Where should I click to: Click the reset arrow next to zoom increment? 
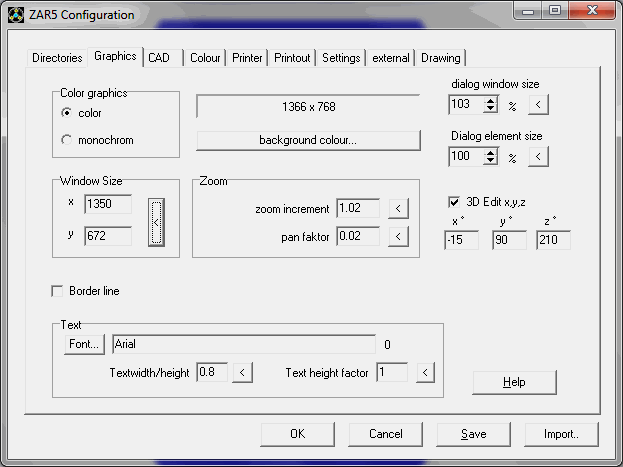tap(398, 209)
